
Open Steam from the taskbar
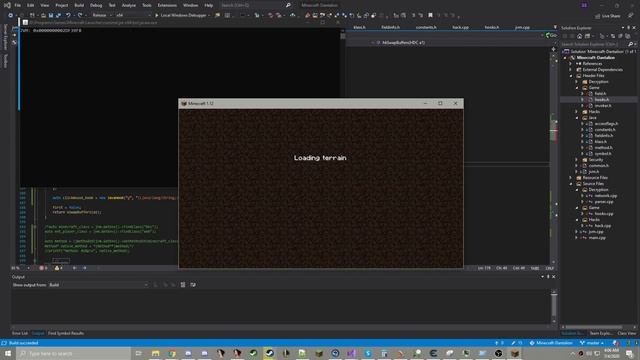point(269,353)
